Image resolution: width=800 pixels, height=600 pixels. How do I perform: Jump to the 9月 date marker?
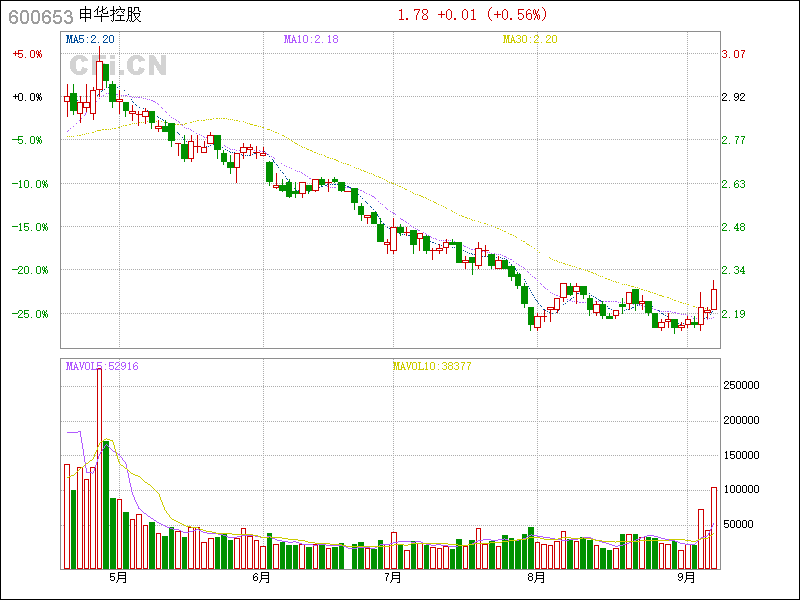(x=686, y=578)
